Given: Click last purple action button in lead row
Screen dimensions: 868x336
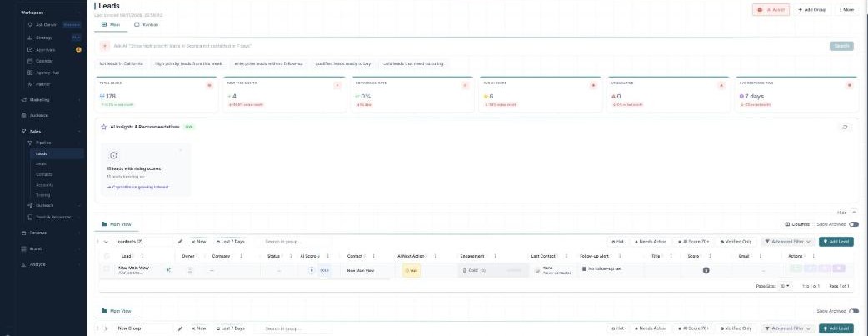Looking at the screenshot, I should (x=839, y=268).
